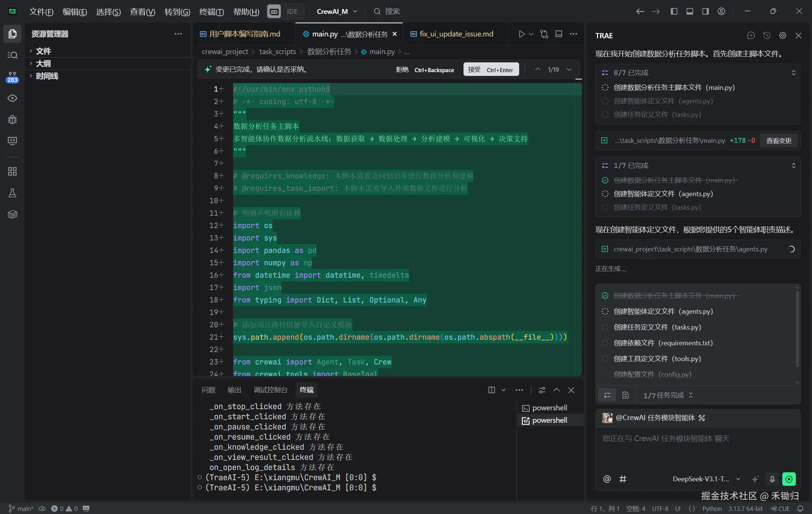Image resolution: width=812 pixels, height=514 pixels.
Task: Collapse the 1/7 已完成 task list
Action: coord(794,166)
